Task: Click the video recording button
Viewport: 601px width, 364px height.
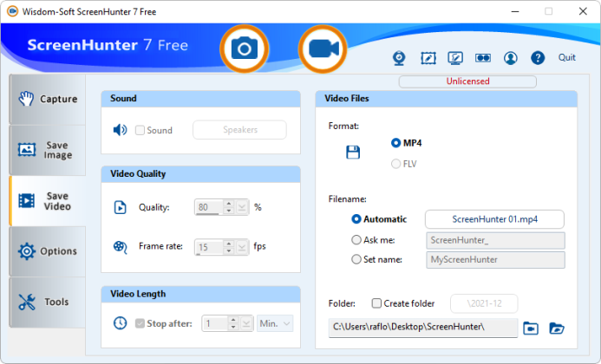Action: coord(323,49)
